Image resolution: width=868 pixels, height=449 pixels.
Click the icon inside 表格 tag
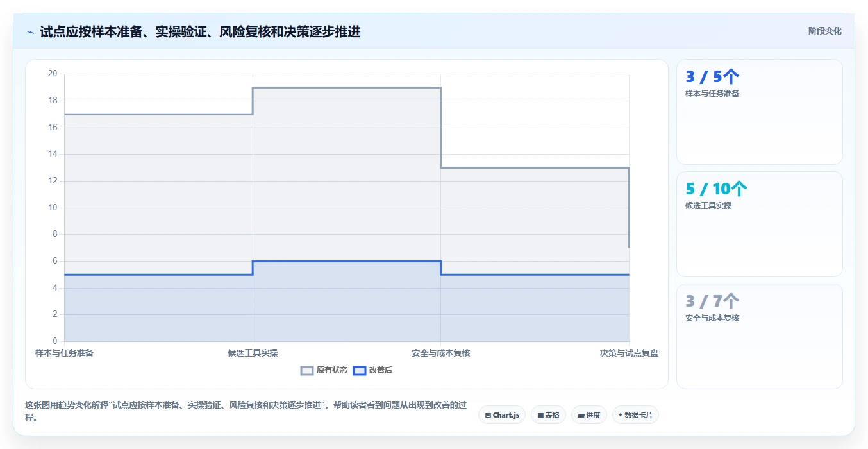[540, 416]
